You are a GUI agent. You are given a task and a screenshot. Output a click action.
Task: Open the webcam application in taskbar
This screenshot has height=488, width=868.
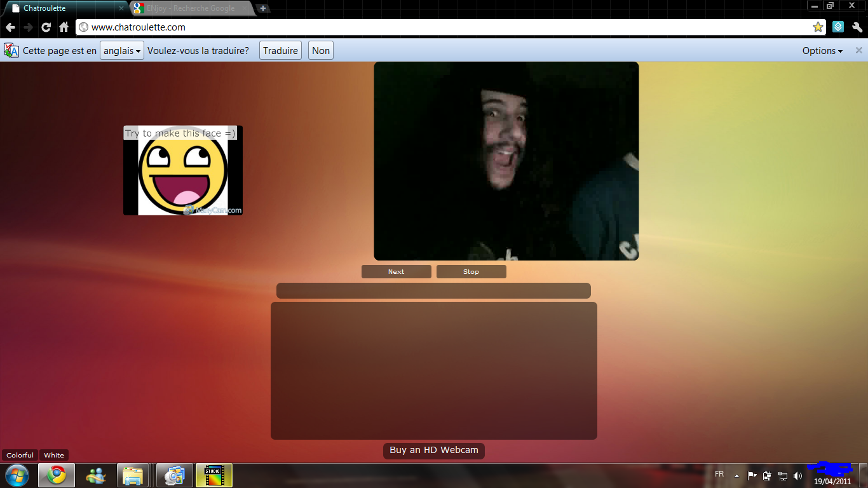coord(175,475)
